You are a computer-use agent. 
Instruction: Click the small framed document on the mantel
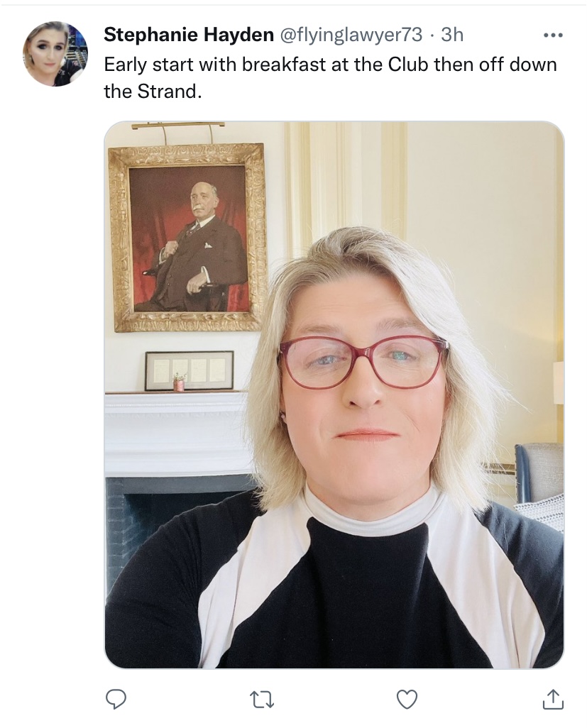(189, 370)
